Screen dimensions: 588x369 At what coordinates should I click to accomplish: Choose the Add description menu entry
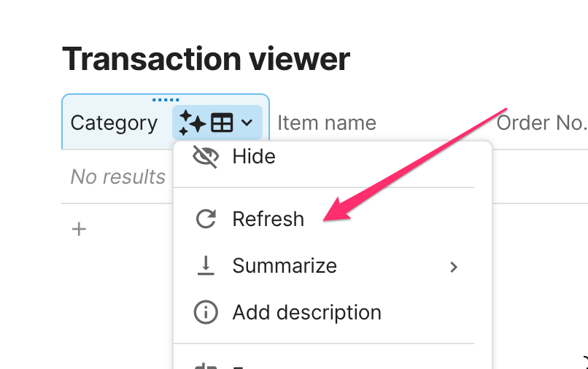pyautogui.click(x=306, y=313)
